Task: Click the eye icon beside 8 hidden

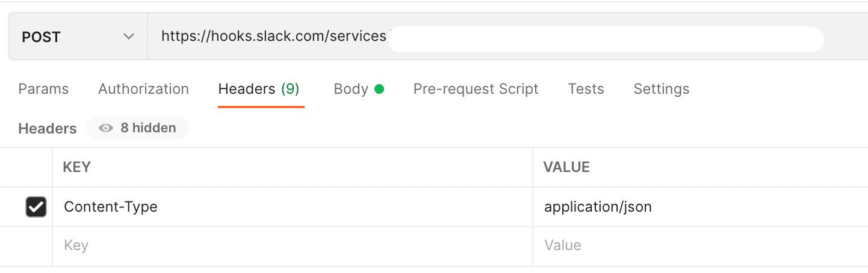Action: pyautogui.click(x=106, y=128)
